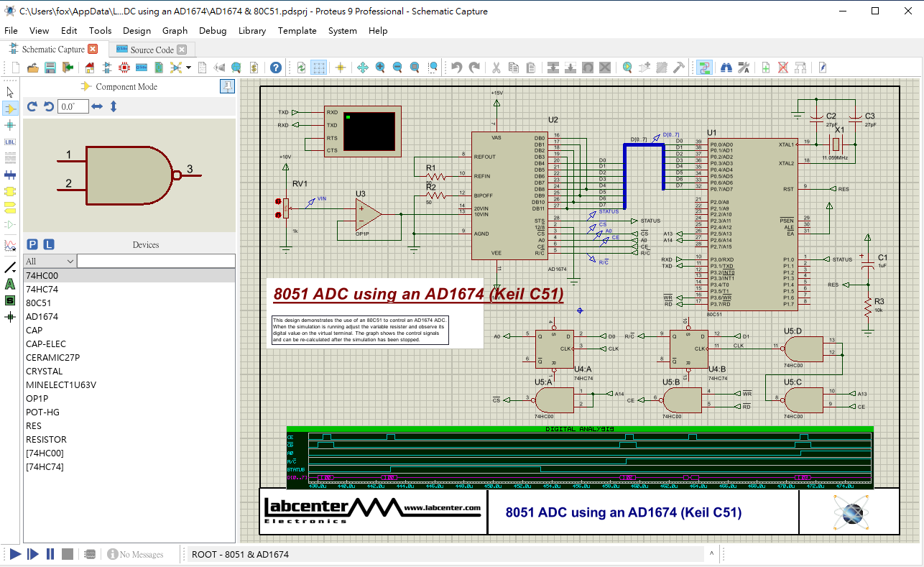Click the device filter text field

[156, 261]
